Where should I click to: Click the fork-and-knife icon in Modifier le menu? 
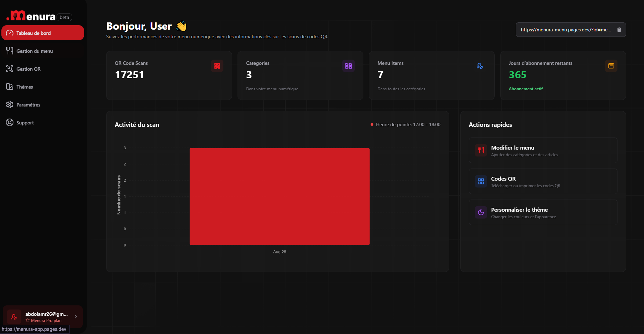[x=481, y=150]
